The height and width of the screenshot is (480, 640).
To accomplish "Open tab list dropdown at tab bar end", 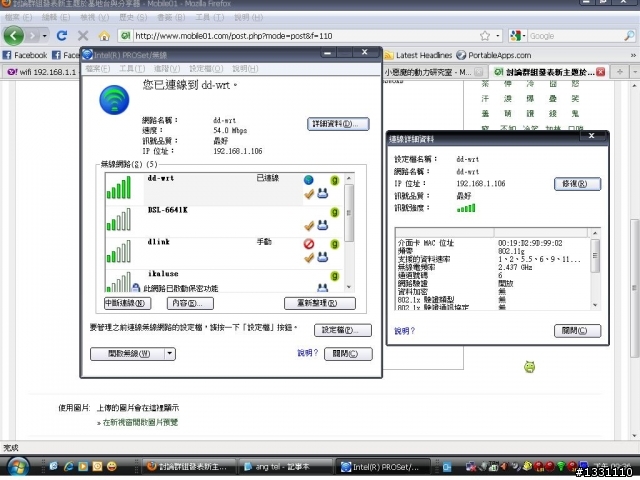I will pos(635,72).
